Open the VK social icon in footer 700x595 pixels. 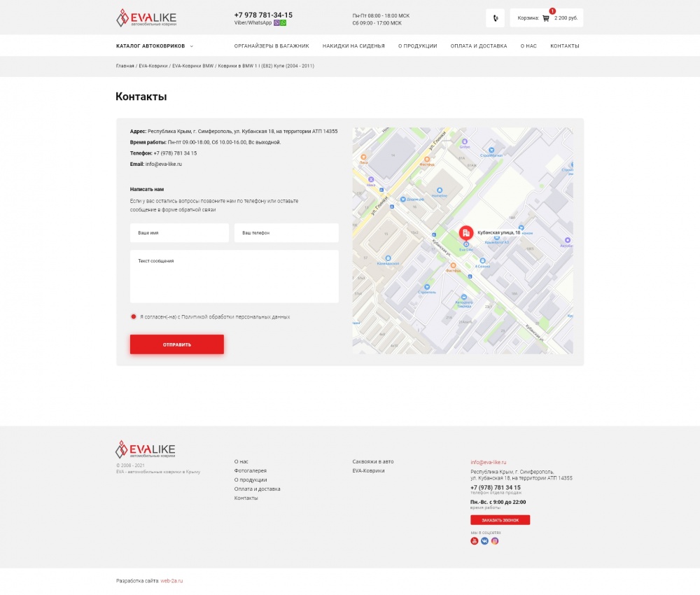pos(484,541)
